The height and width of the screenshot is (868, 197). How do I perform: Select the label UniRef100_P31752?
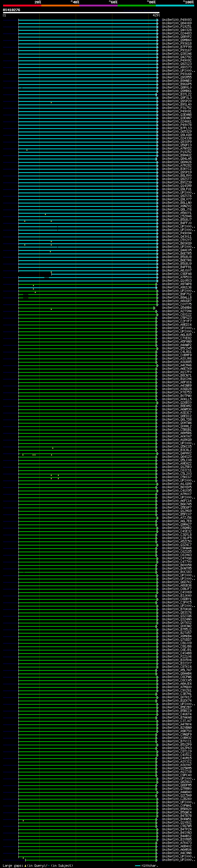point(177,108)
